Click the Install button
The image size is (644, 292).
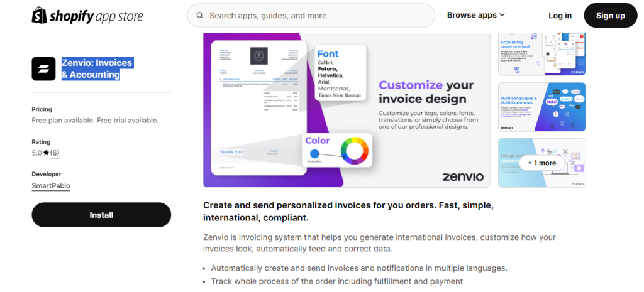click(101, 215)
